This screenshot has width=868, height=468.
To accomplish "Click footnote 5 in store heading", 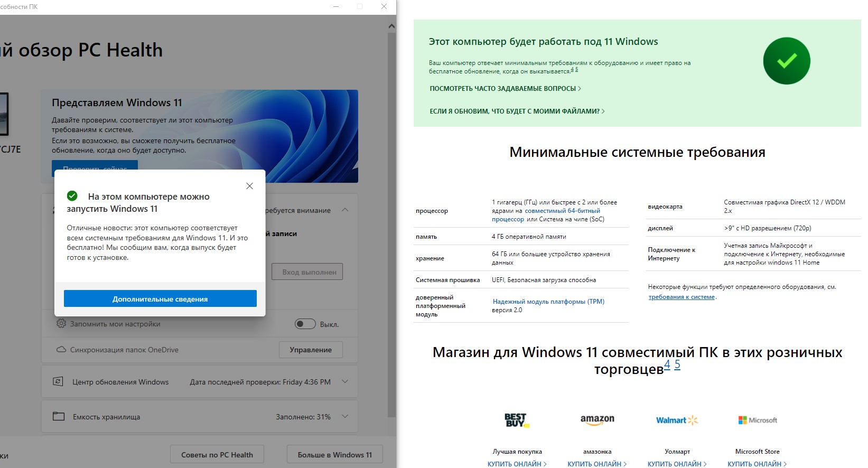I will (677, 364).
